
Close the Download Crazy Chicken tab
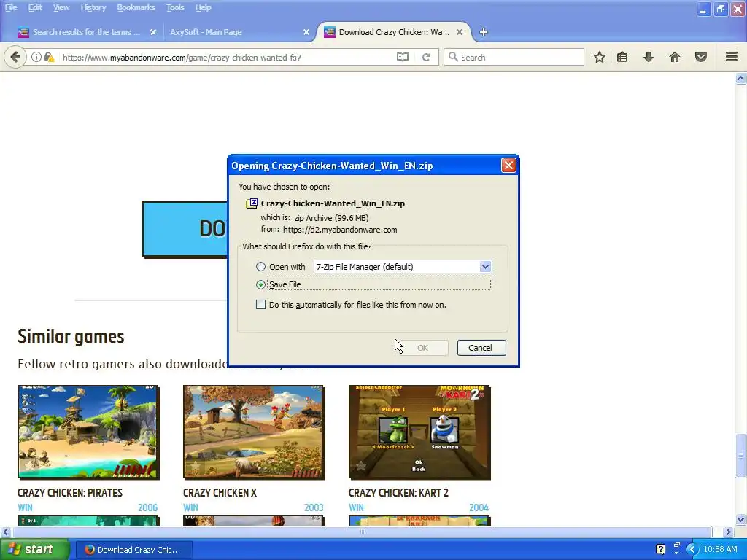point(460,32)
